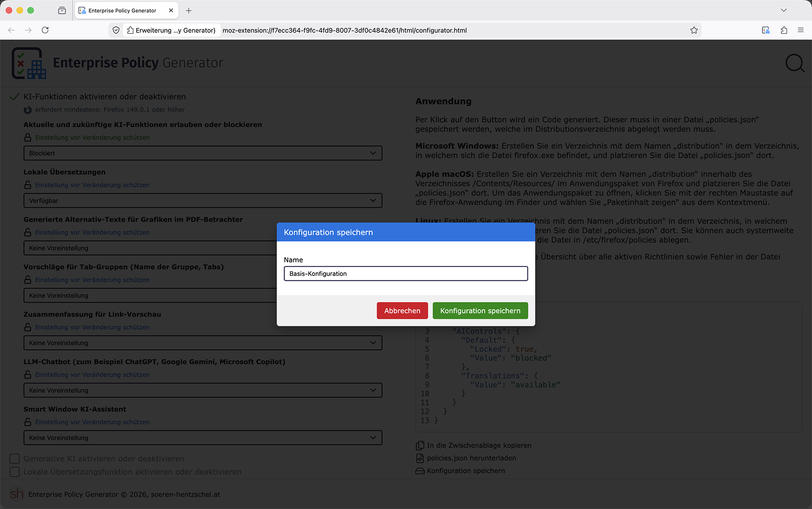
Task: Click green Konfiguration speichern button in dialog
Action: [x=480, y=311]
